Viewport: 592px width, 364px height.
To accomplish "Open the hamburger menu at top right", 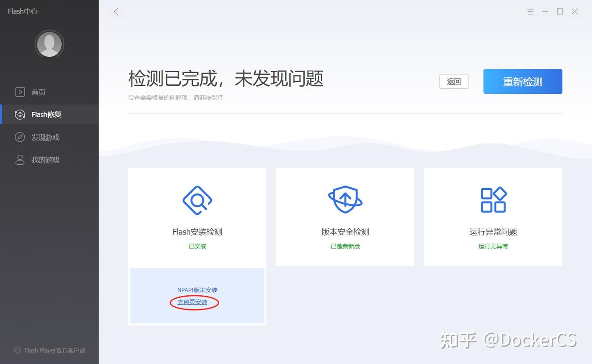I will coord(530,12).
